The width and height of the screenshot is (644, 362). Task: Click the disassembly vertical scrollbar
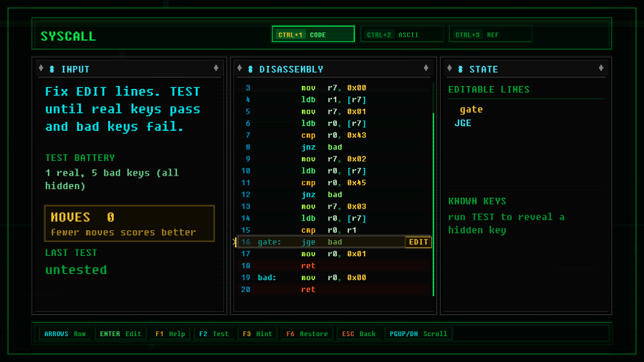(433, 204)
